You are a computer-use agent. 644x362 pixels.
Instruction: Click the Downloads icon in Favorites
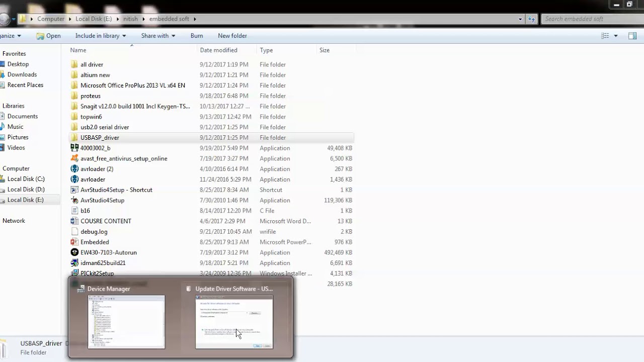click(x=2, y=74)
